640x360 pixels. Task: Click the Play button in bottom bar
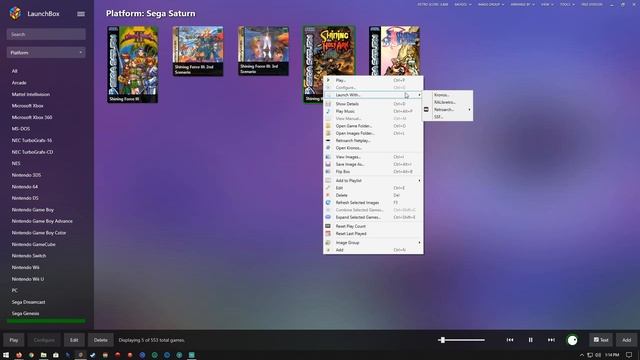tap(14, 340)
